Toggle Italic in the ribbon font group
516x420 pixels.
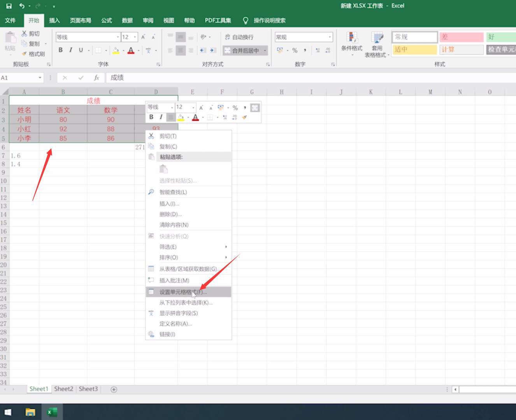point(71,50)
